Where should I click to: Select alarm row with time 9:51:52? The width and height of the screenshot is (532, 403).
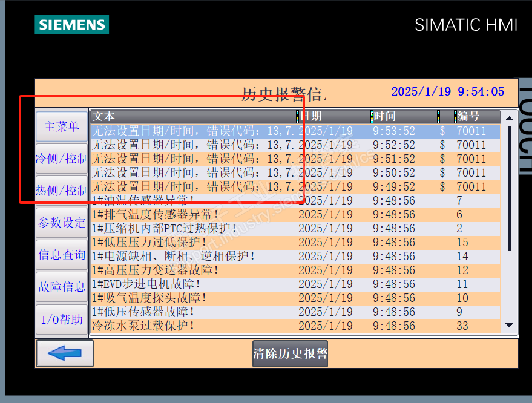click(295, 159)
